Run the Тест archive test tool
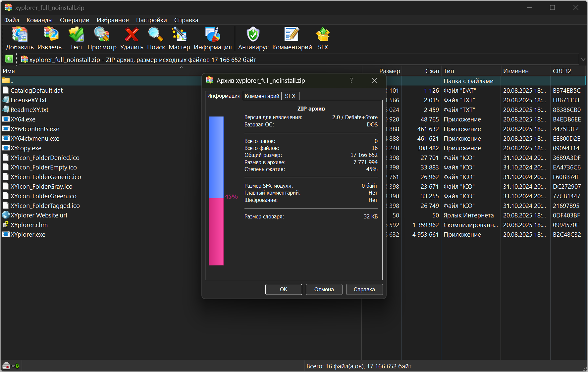 [76, 35]
